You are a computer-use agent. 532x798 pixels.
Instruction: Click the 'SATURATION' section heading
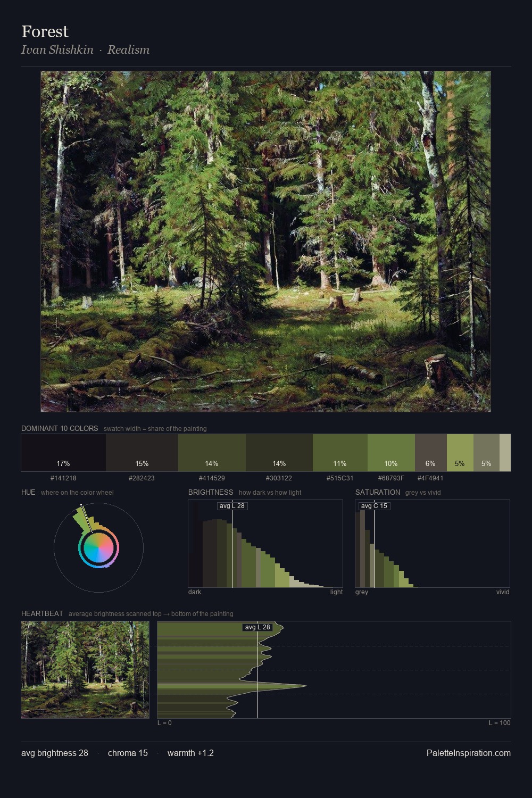click(378, 492)
